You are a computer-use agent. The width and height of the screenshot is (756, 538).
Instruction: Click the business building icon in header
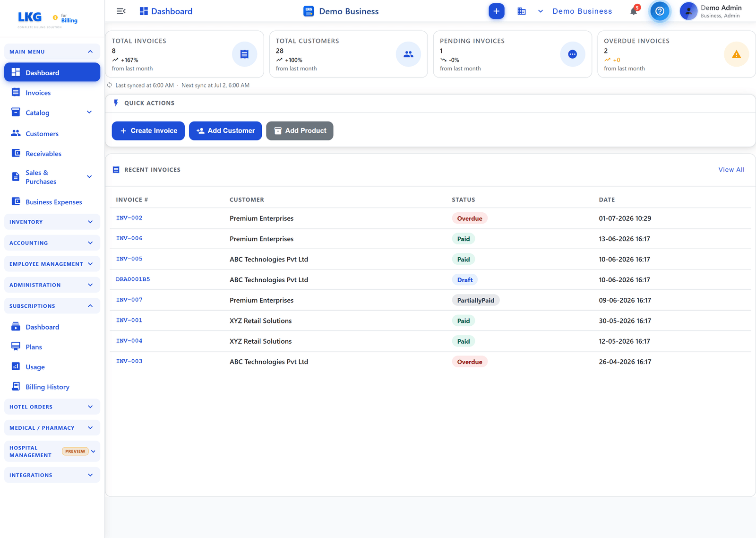(x=522, y=11)
